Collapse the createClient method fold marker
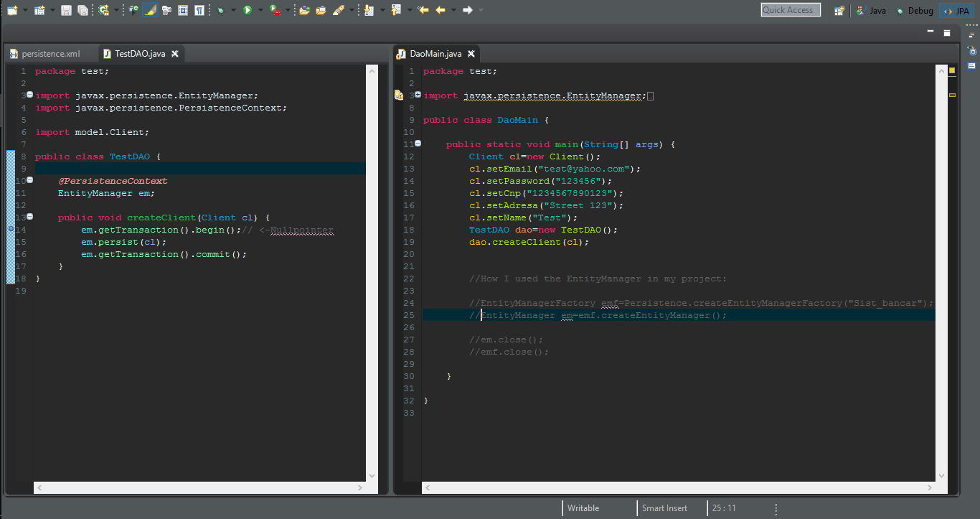980x519 pixels. (29, 217)
